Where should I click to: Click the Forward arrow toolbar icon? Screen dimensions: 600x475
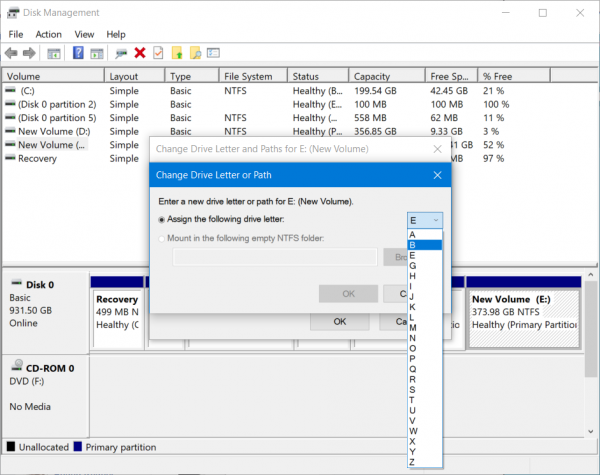tap(29, 53)
